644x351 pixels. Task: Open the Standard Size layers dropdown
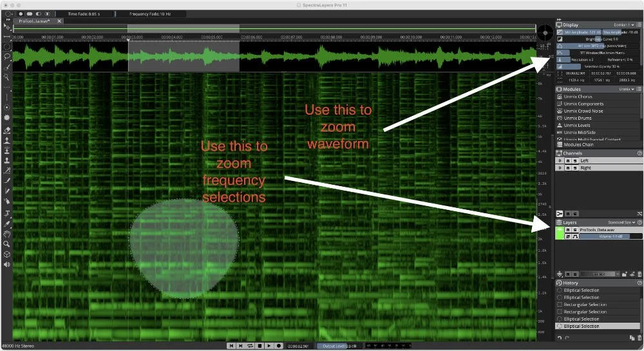point(622,222)
